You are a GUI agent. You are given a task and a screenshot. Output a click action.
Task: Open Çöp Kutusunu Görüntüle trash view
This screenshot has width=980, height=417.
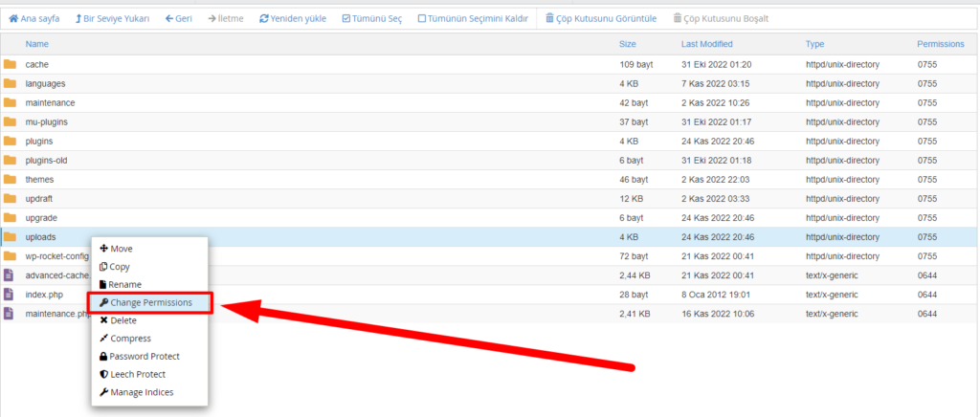click(600, 18)
